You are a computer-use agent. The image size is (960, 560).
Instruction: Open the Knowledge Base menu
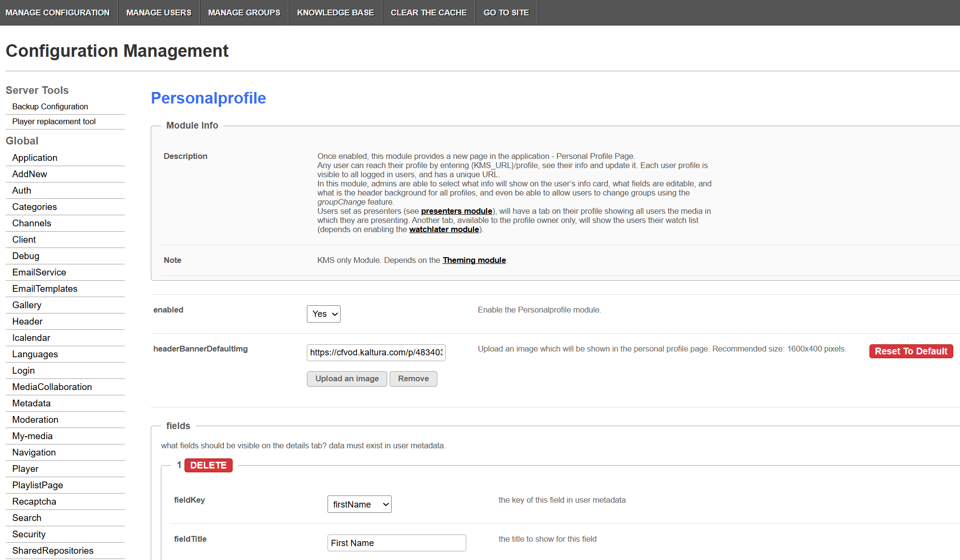click(335, 13)
